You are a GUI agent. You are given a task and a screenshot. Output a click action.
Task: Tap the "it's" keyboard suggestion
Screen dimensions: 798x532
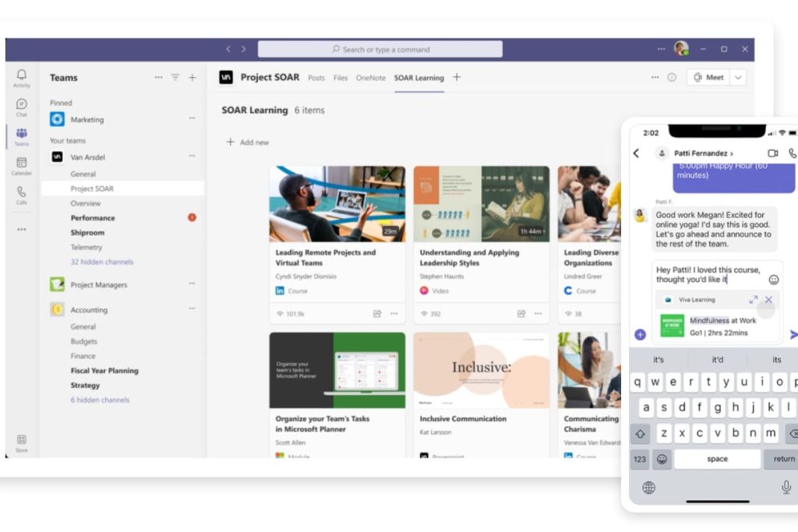click(x=659, y=360)
